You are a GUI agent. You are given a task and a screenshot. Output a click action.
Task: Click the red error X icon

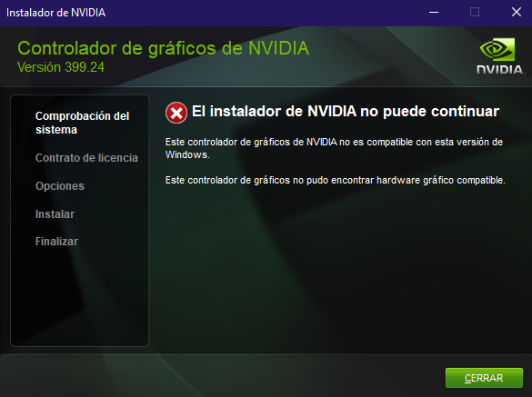[176, 113]
